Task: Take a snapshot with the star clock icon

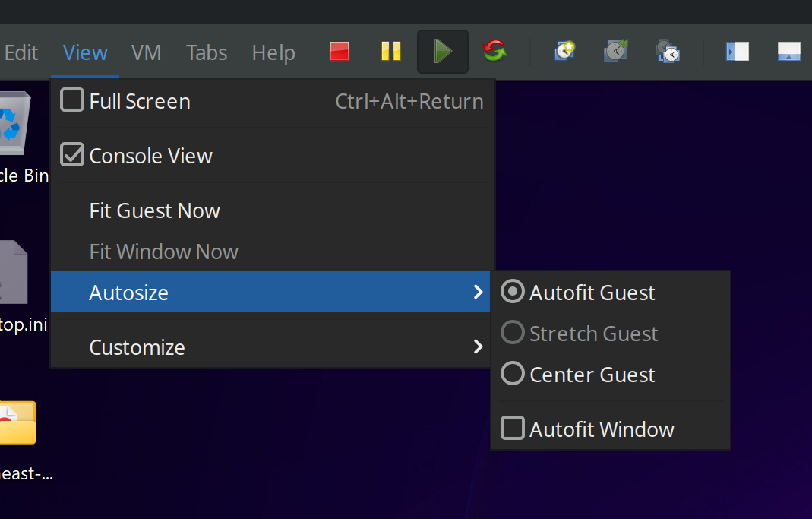Action: tap(564, 52)
